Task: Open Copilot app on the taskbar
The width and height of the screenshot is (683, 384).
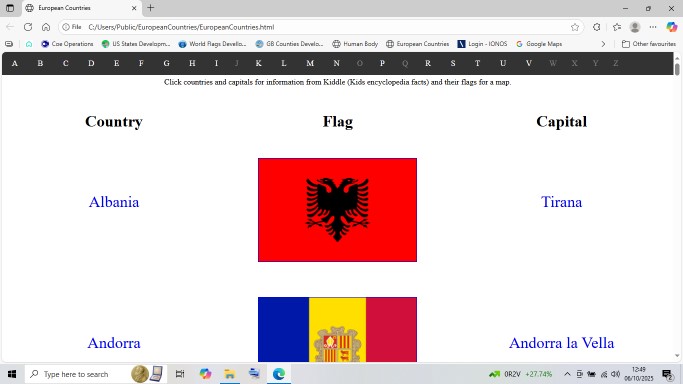Action: [x=205, y=374]
